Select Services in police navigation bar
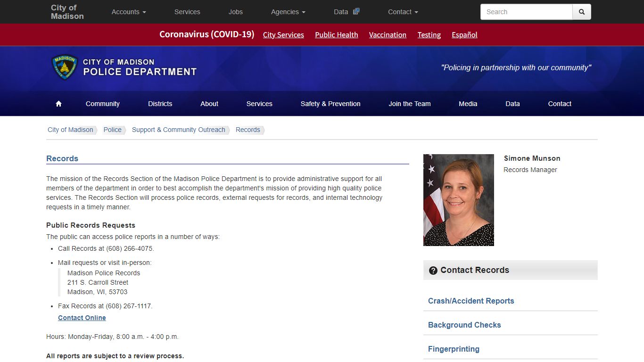The height and width of the screenshot is (362, 644). pos(259,104)
